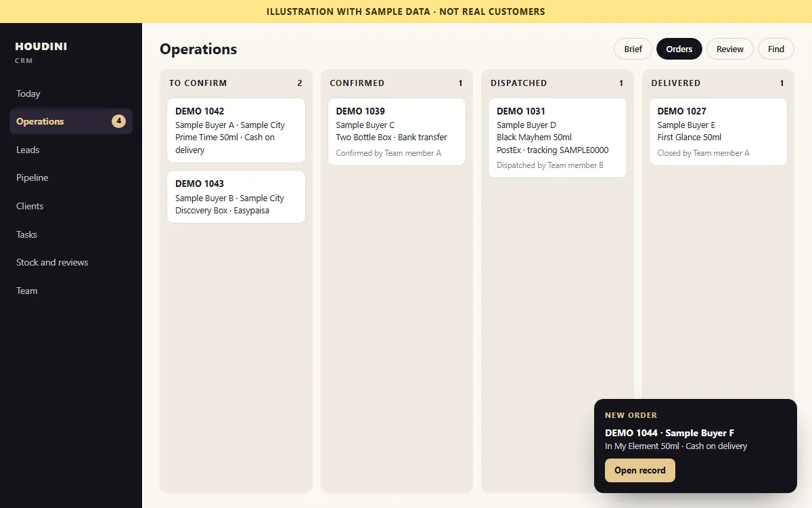Open delivered order DEMO 1027

click(x=718, y=131)
